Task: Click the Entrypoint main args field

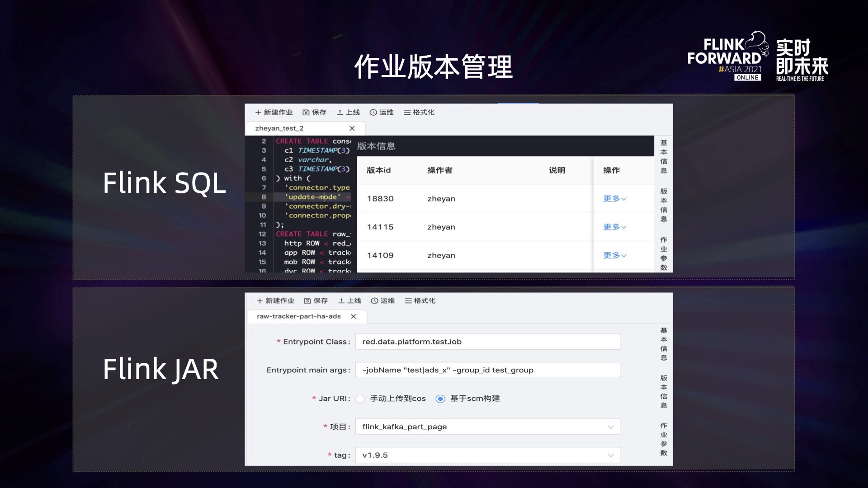Action: click(x=487, y=371)
